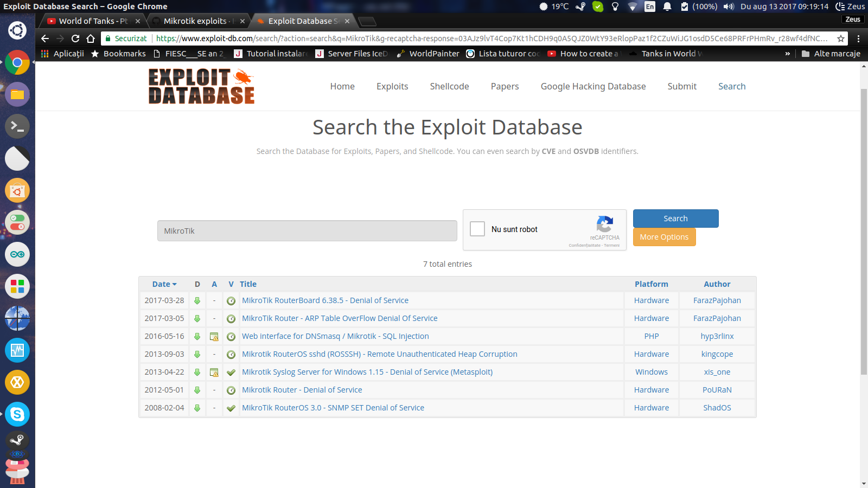The height and width of the screenshot is (488, 868).
Task: Filter by Windows platform link
Action: tap(652, 372)
